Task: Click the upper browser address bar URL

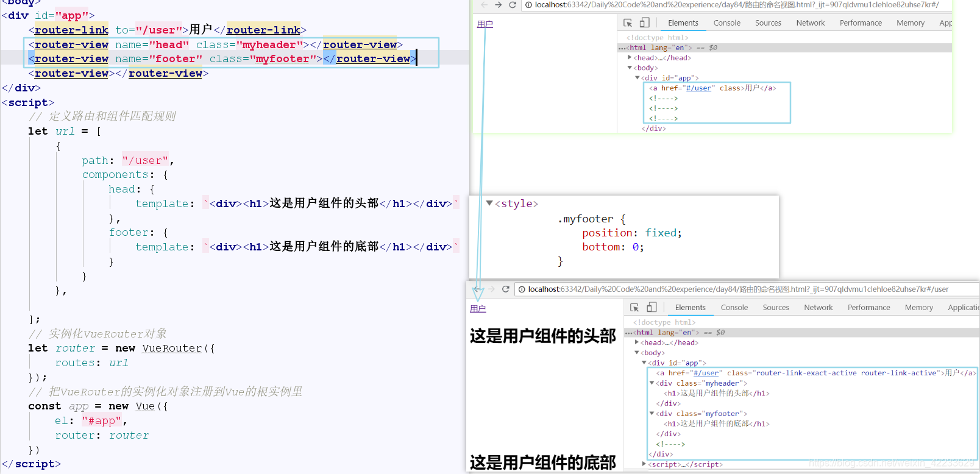Action: pos(736,5)
